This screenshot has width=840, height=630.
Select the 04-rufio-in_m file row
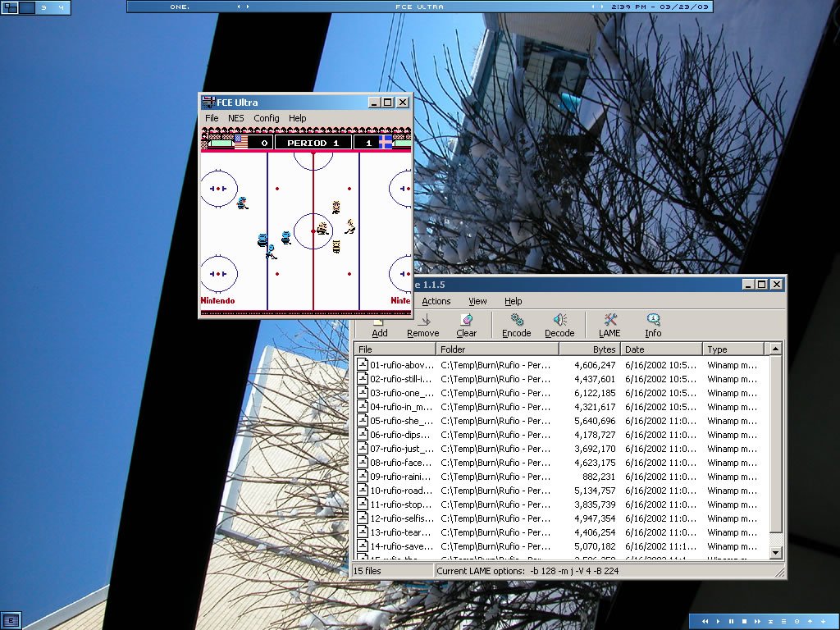click(x=561, y=407)
